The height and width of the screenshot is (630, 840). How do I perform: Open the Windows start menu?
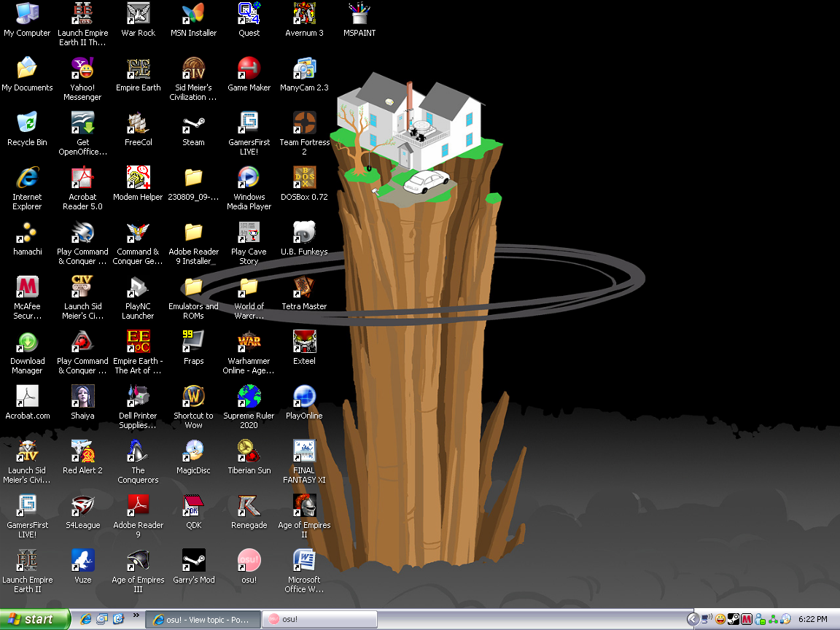35,619
